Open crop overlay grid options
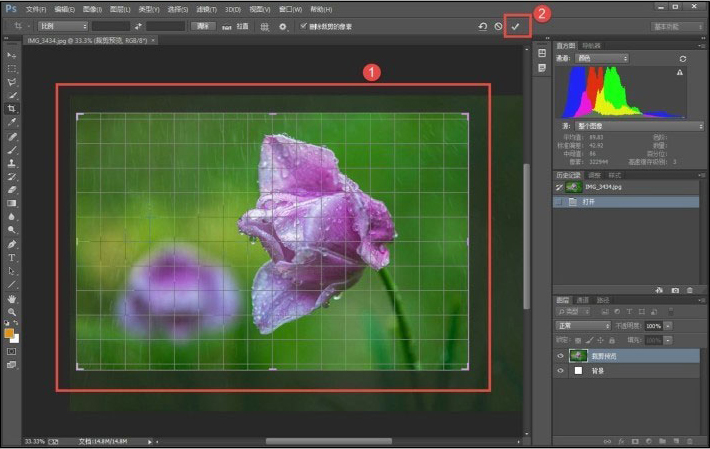 [x=264, y=26]
